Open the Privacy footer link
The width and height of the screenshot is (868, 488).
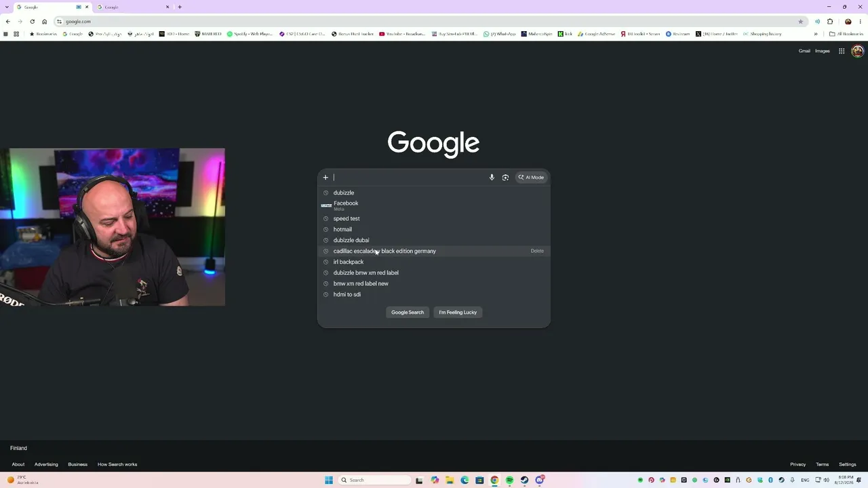point(797,464)
